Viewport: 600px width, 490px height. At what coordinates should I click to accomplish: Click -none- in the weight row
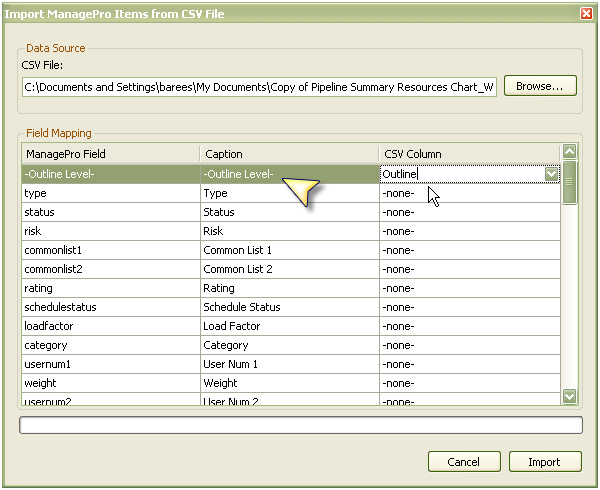(x=398, y=383)
